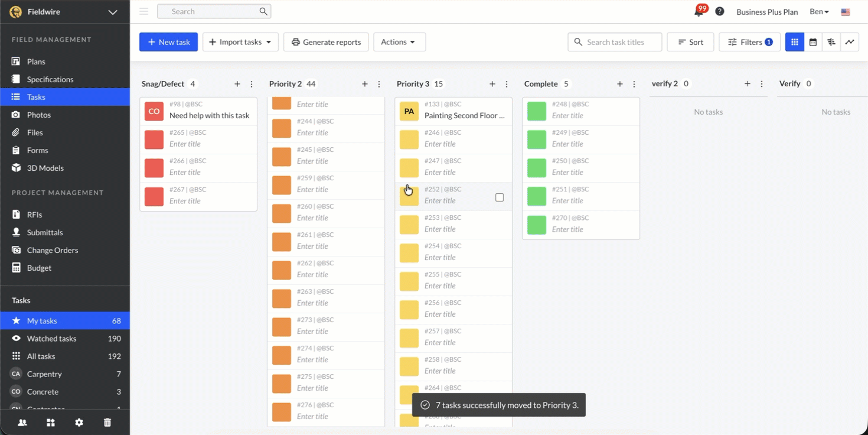Viewport: 868px width, 435px height.
Task: Open trash icon in sidebar footer
Action: 107,423
